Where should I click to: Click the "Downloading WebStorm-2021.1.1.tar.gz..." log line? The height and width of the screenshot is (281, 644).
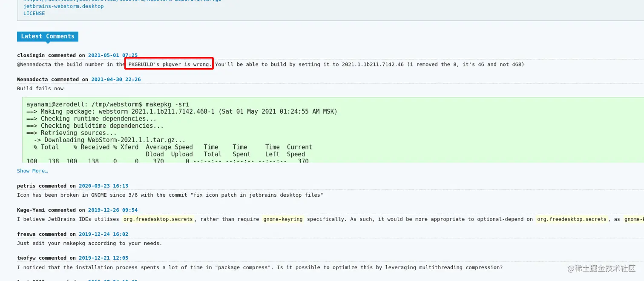click(x=109, y=140)
